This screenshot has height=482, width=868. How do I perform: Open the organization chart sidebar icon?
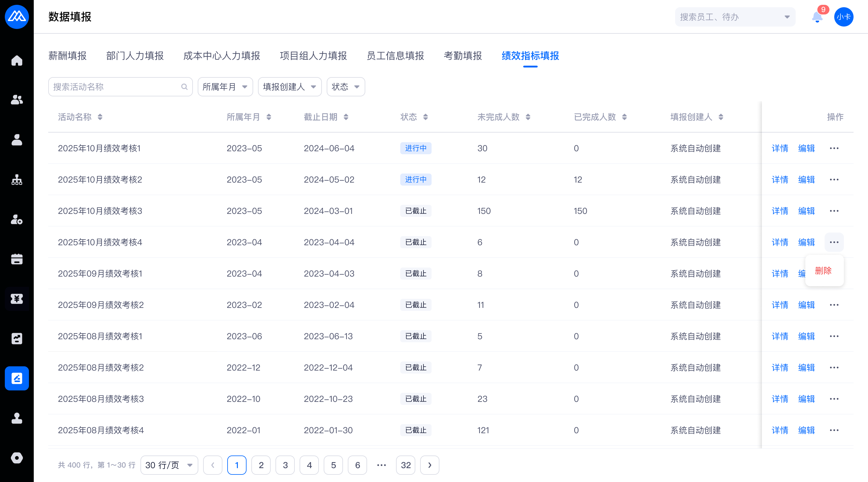pyautogui.click(x=17, y=180)
